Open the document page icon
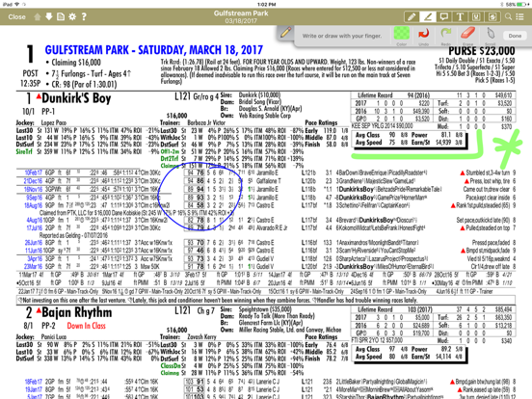The height and width of the screenshot is (399, 532). point(61,16)
